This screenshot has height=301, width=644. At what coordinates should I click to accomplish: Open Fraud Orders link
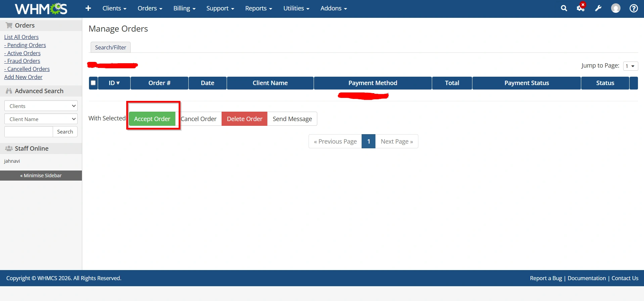click(x=22, y=61)
